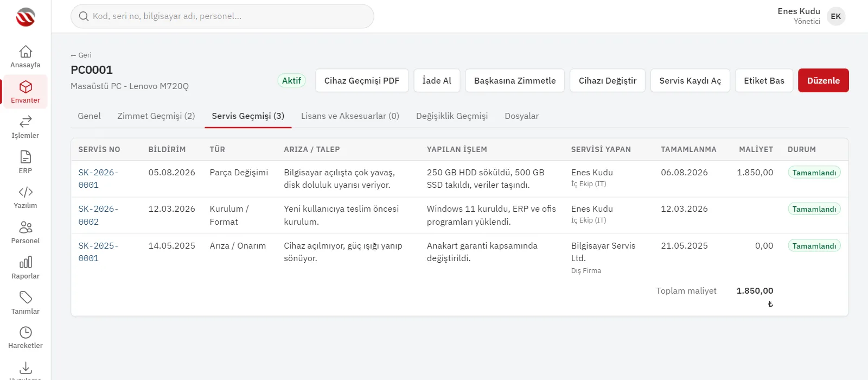Open a new record with Servis Kaydı Aç
Viewport: 868px width, 380px height.
pos(690,80)
